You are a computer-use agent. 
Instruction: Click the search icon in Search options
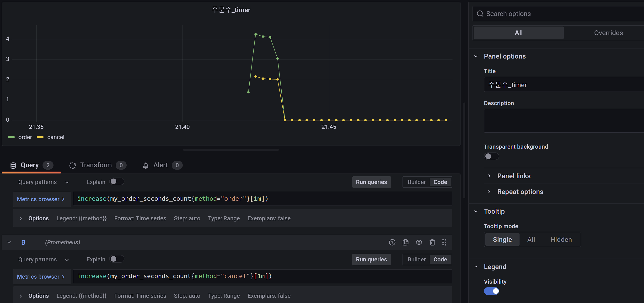pos(480,14)
